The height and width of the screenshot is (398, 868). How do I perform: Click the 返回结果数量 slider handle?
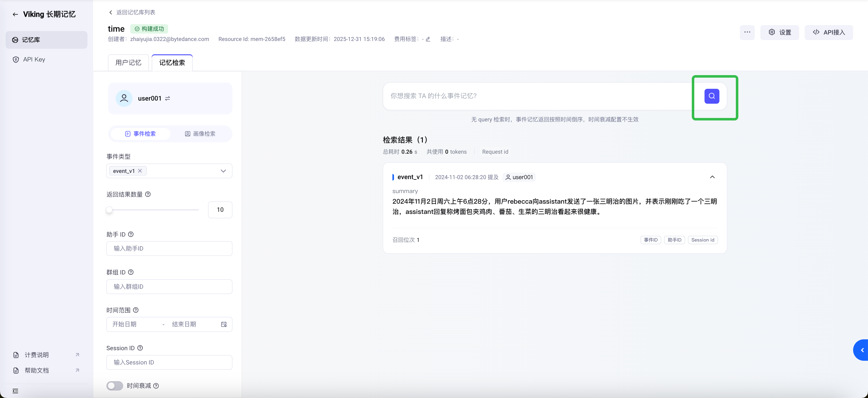tap(109, 210)
